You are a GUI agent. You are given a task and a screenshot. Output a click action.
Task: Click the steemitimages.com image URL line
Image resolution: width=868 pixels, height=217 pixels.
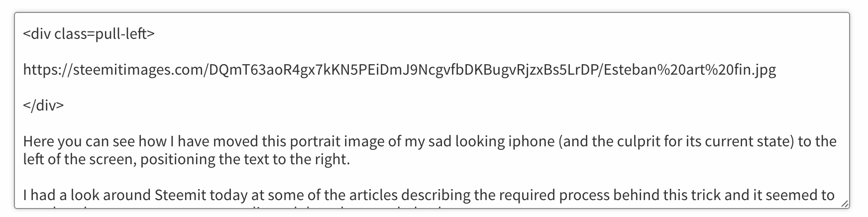tap(399, 70)
